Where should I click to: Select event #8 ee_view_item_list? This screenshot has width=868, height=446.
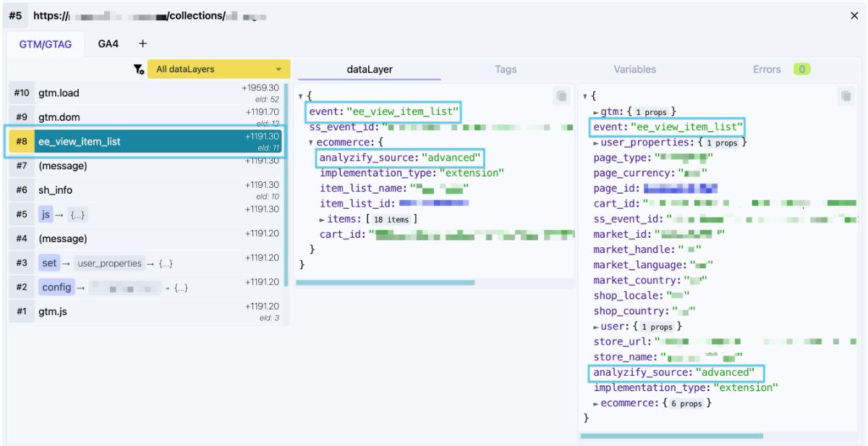click(145, 142)
